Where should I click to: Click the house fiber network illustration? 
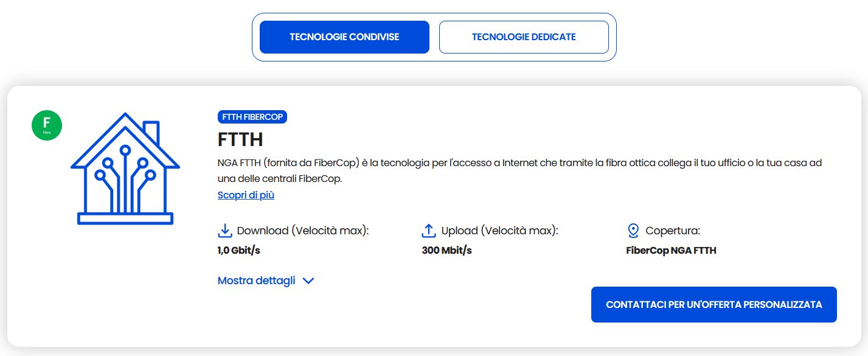click(125, 169)
